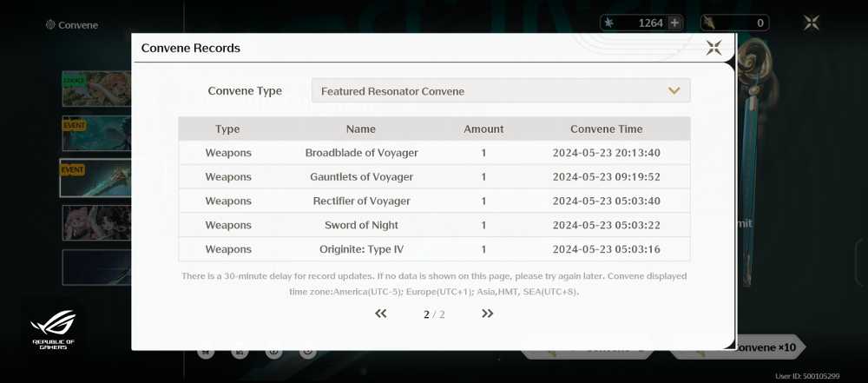This screenshot has height=383, width=868.
Task: Click the 30-minute delay notice text
Action: (x=434, y=283)
